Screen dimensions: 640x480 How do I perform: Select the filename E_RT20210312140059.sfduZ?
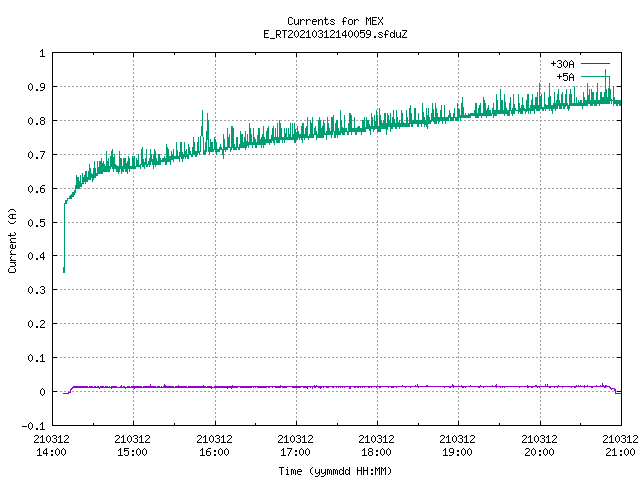coord(335,34)
